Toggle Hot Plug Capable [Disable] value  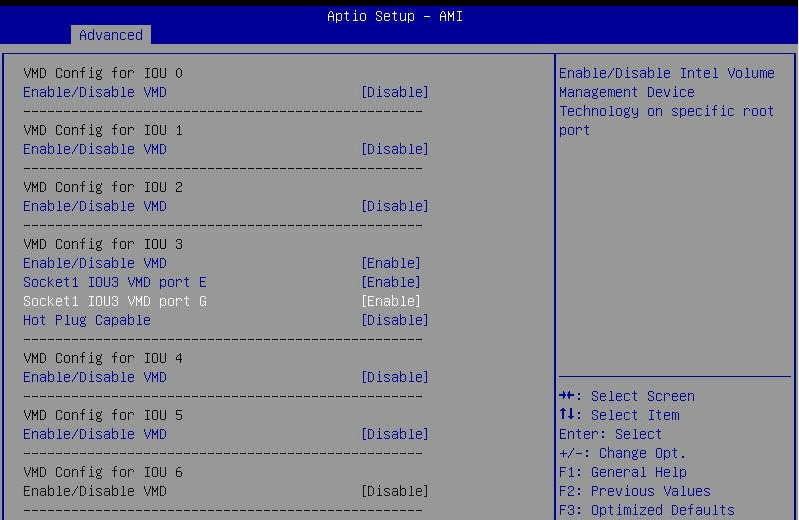(394, 320)
